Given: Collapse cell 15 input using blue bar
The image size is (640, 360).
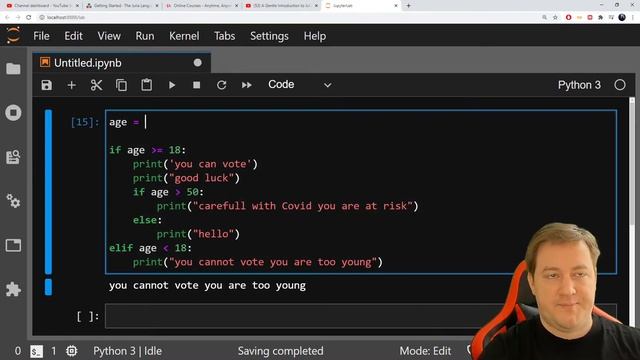Looking at the screenshot, I should [48, 191].
